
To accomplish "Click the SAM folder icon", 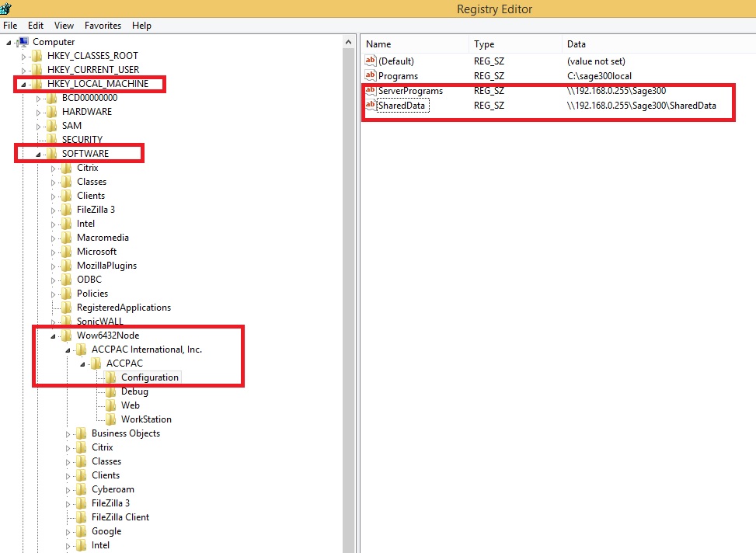I will click(52, 126).
